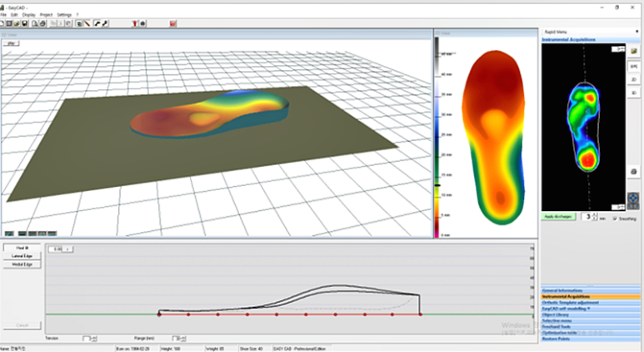Open the File menu
644x352 pixels.
tap(2, 15)
